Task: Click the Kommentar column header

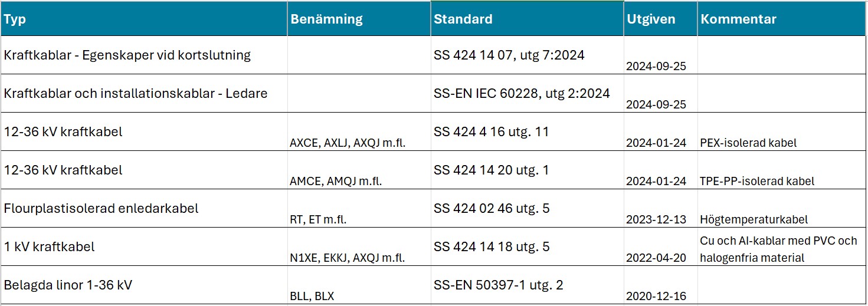Action: click(x=782, y=19)
